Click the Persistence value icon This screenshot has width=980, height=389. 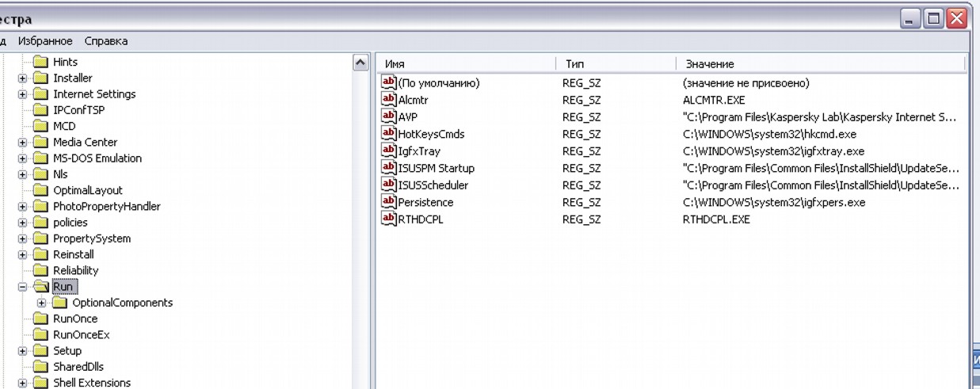click(388, 202)
